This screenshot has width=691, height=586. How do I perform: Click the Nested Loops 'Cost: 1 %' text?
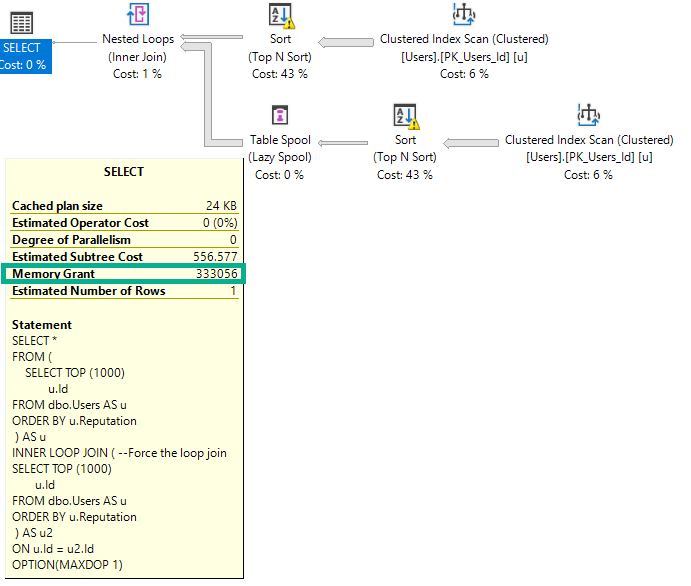point(137,74)
